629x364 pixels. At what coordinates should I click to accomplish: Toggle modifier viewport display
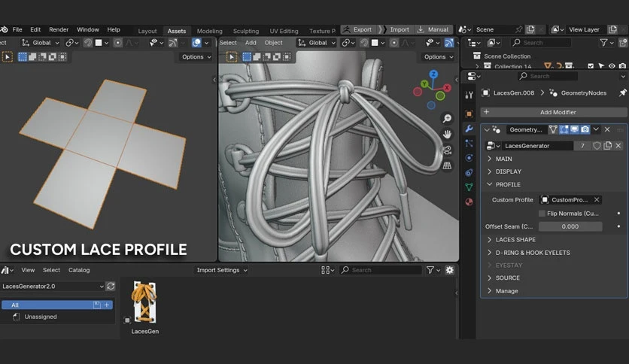pos(574,129)
